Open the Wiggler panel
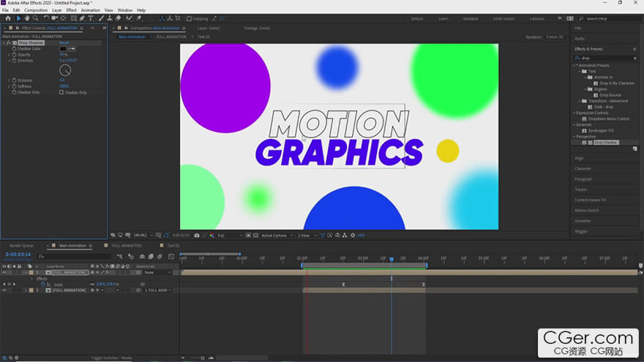This screenshot has width=644, height=362. coord(581,232)
